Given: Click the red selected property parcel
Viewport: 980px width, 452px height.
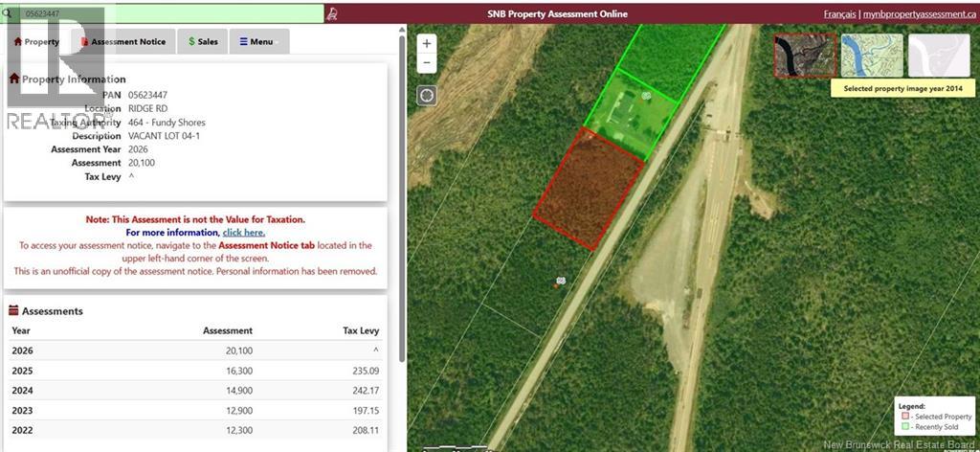Looking at the screenshot, I should (589, 190).
